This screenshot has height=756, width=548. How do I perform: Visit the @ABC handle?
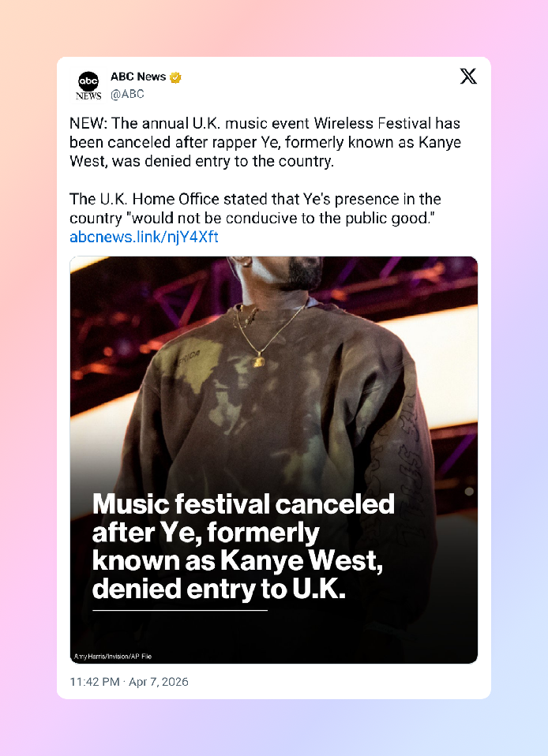pos(127,94)
